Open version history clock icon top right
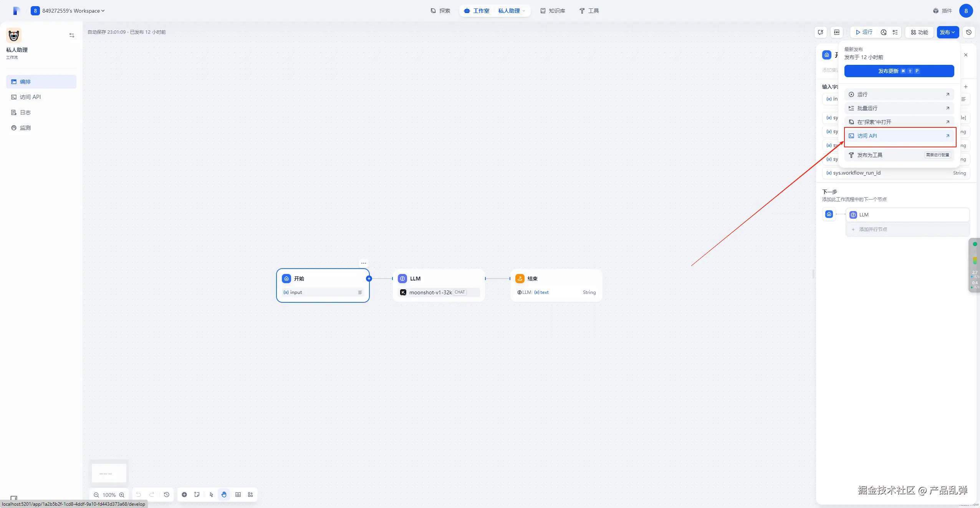 [x=969, y=32]
